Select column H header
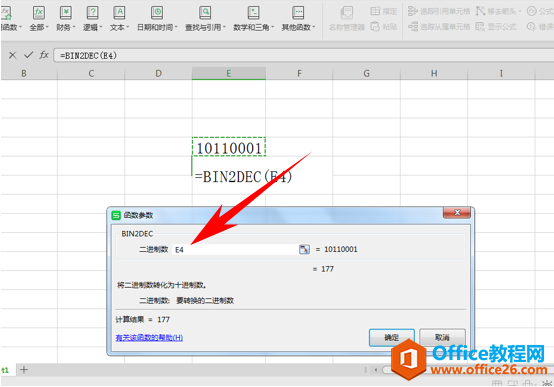The image size is (554, 387). [x=434, y=74]
